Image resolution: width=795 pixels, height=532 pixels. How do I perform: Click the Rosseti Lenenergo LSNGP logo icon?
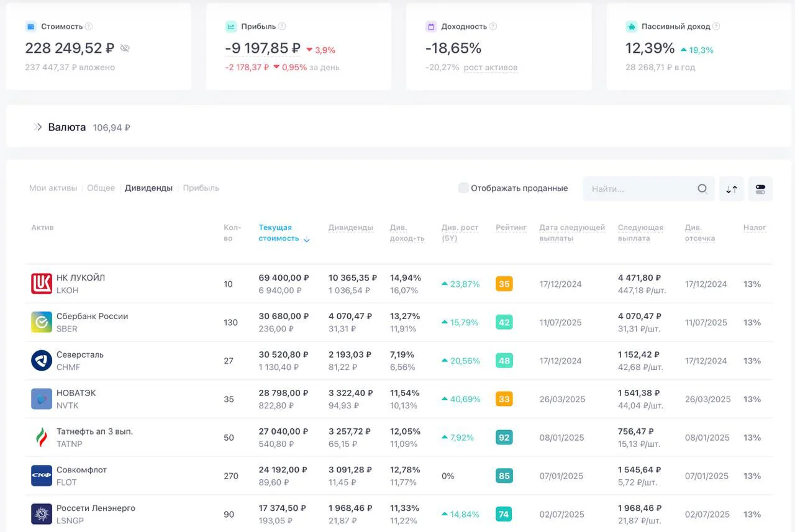point(42,515)
